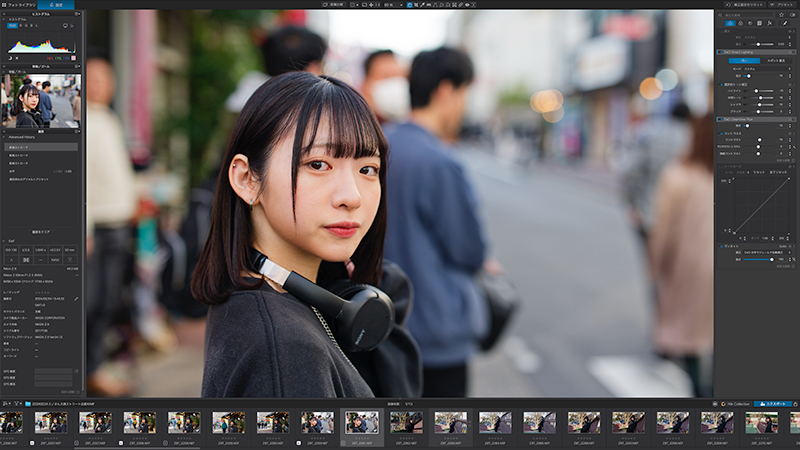
Task: Adjust the Exposure slider handle
Action: pyautogui.click(x=758, y=44)
